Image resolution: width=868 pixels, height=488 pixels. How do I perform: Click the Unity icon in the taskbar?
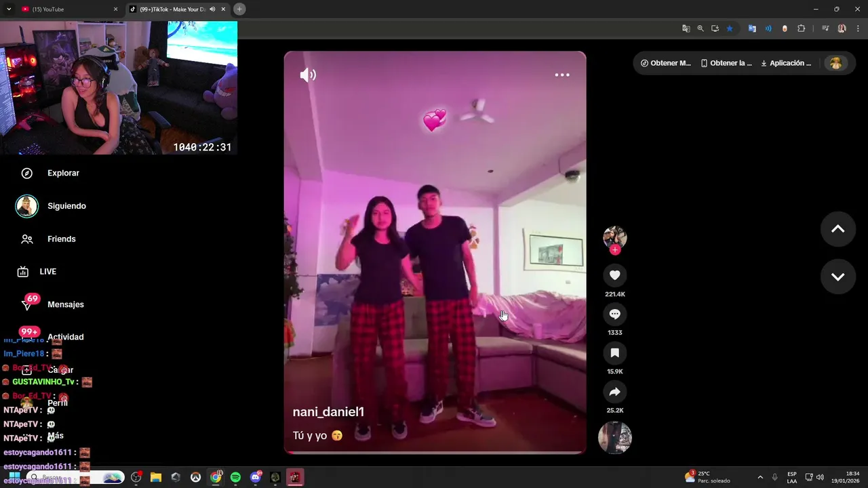[x=176, y=477]
